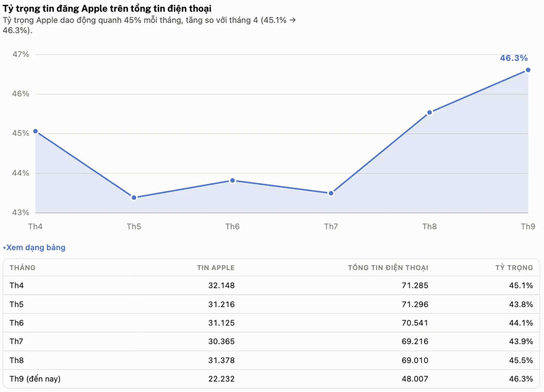
Task: Click the Th7 data point on chart
Action: pyautogui.click(x=331, y=193)
